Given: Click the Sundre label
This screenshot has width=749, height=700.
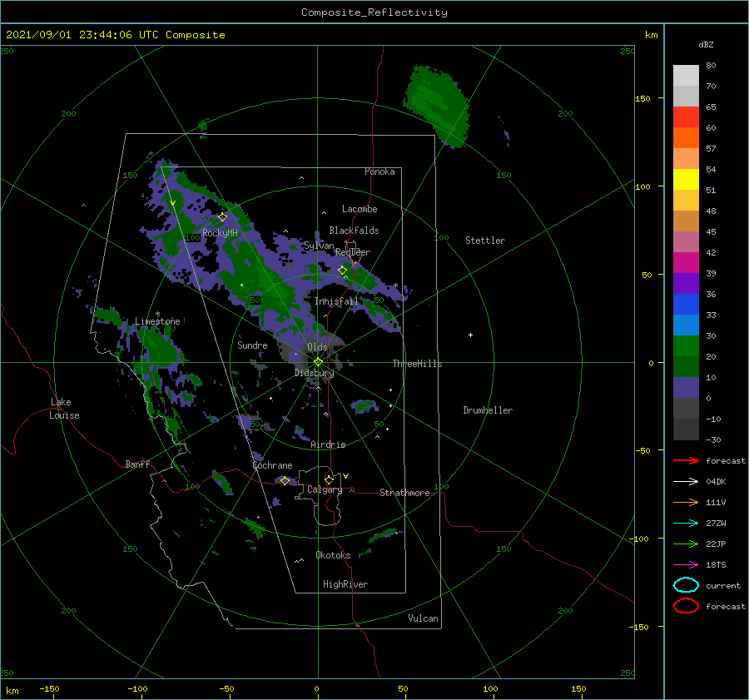Looking at the screenshot, I should (x=252, y=345).
